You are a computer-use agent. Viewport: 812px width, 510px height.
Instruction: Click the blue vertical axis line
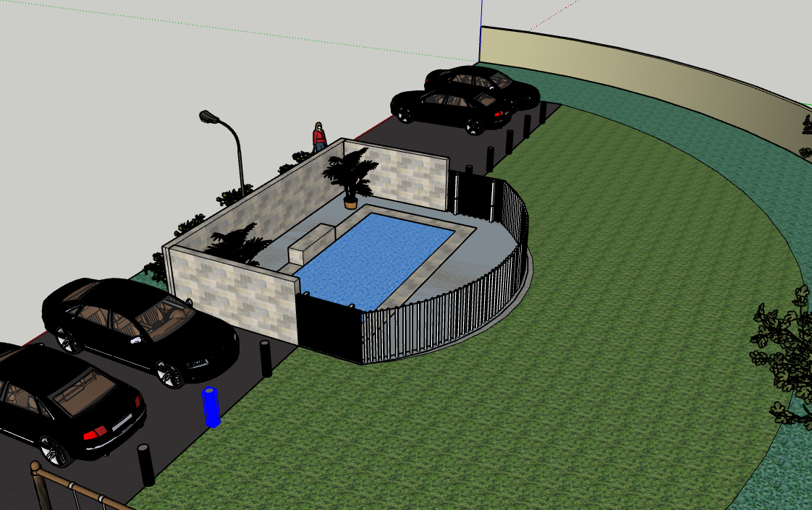pos(481,13)
